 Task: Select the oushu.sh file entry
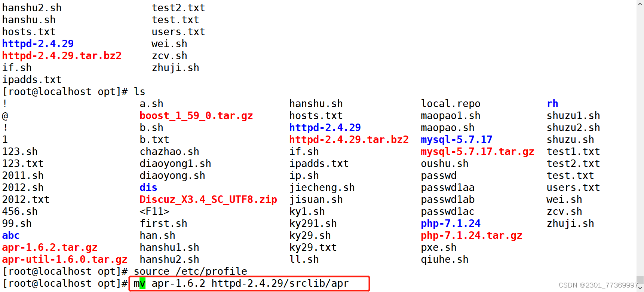(445, 164)
